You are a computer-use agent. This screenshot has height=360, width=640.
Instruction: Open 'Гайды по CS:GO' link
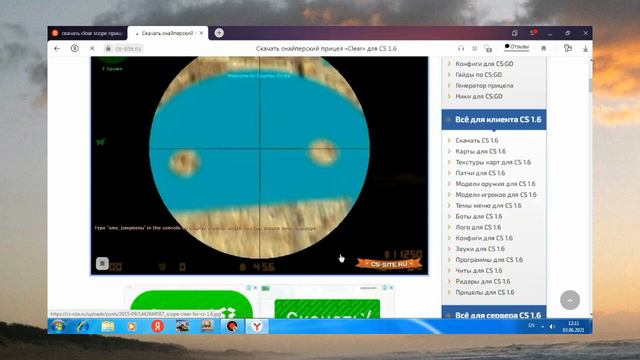[478, 75]
